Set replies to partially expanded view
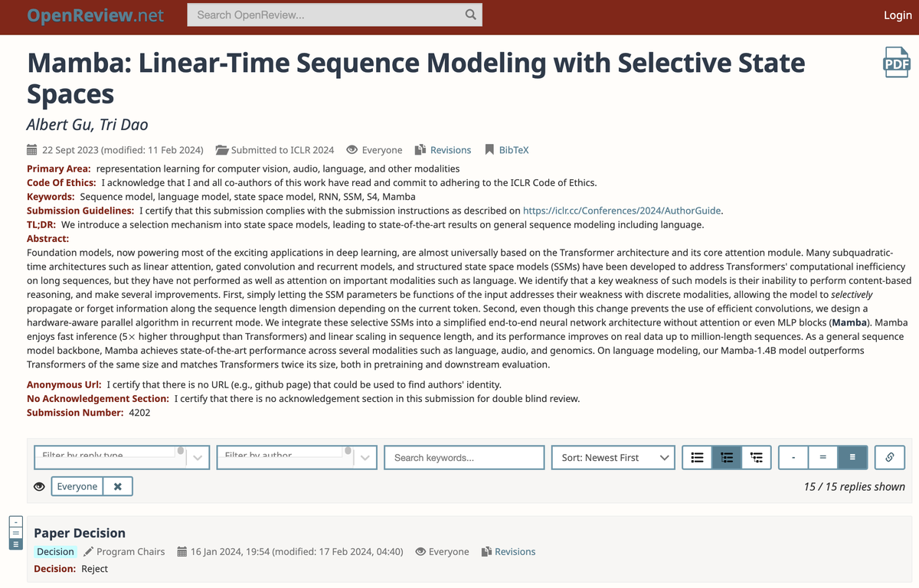919x588 pixels. tap(823, 457)
